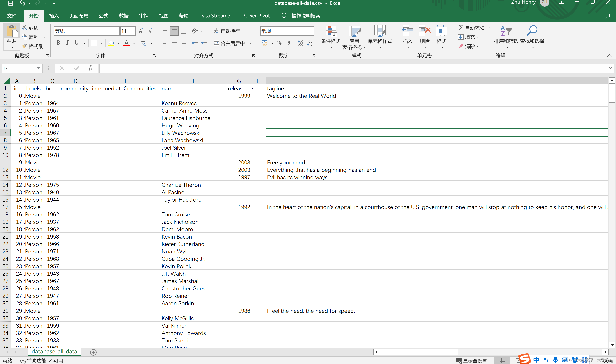Toggle center text alignment
616x364 pixels.
point(174,43)
